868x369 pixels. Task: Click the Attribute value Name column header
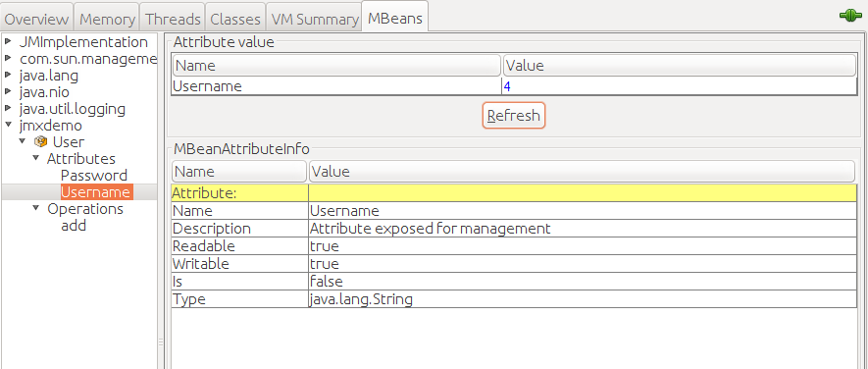tap(336, 66)
